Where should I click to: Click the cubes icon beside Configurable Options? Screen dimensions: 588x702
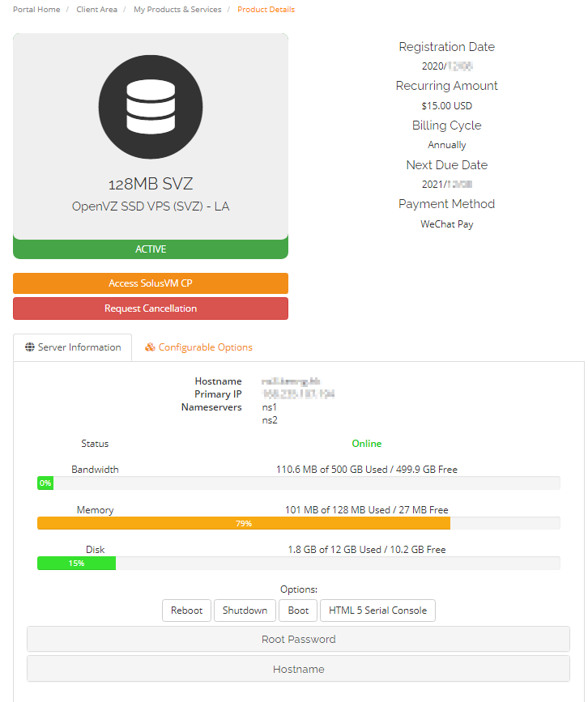pos(150,347)
